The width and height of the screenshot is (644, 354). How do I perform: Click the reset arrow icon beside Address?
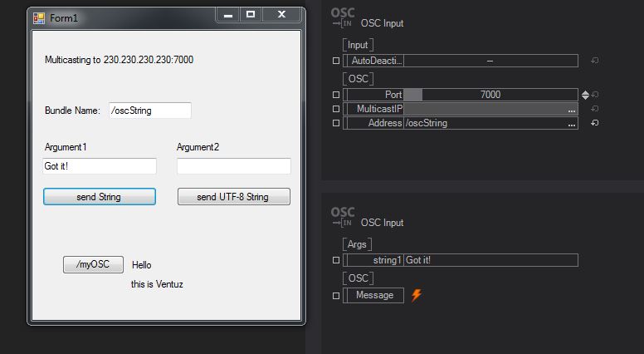point(594,123)
